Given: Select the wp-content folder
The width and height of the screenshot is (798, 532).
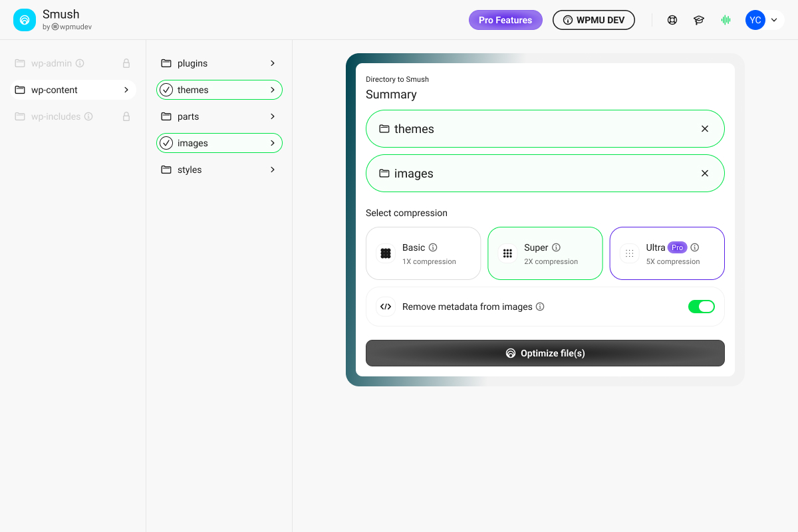Looking at the screenshot, I should pyautogui.click(x=73, y=90).
